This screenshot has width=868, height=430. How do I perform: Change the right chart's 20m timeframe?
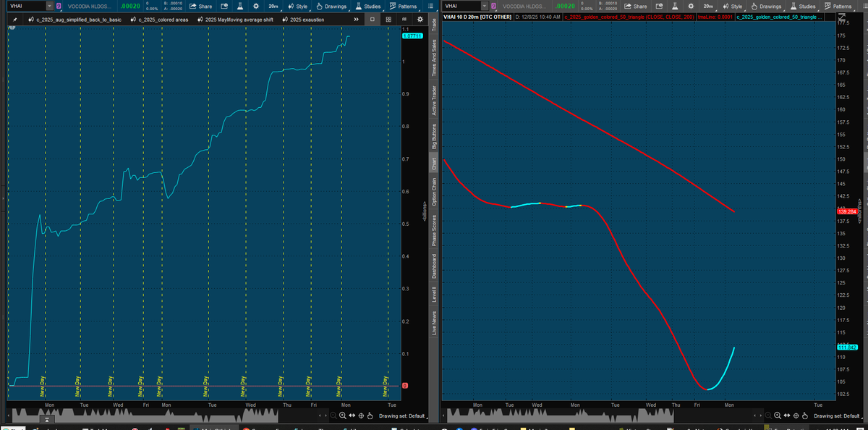point(708,6)
